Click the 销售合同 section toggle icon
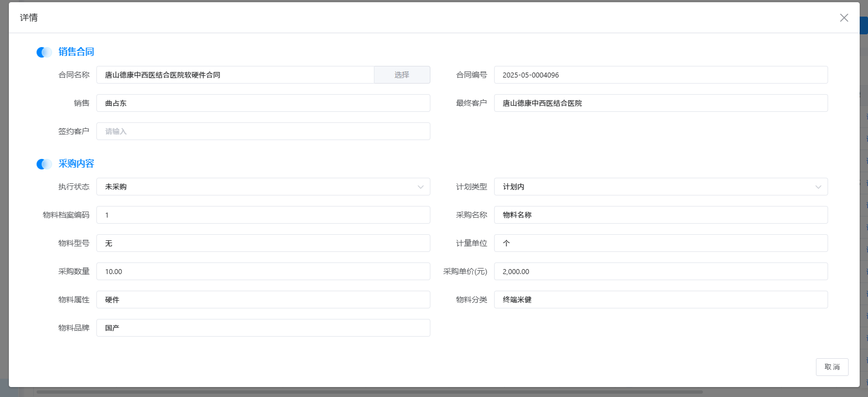Viewport: 868px width, 397px height. pos(44,52)
